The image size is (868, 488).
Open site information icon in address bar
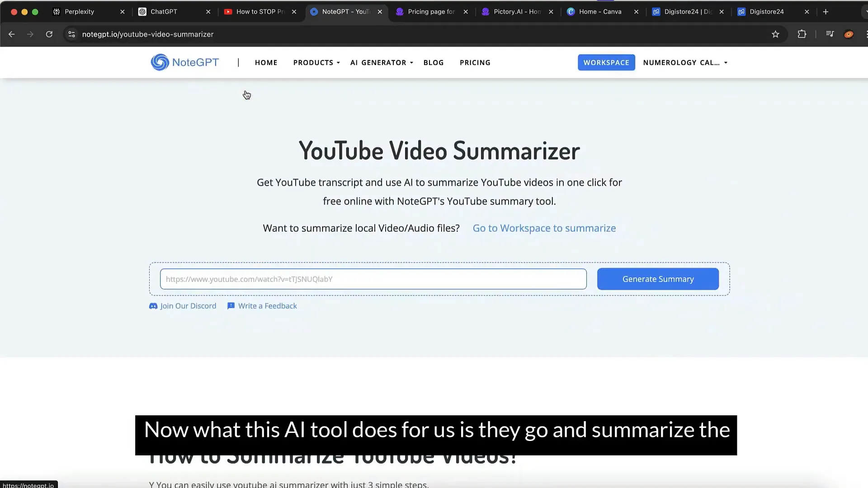71,34
